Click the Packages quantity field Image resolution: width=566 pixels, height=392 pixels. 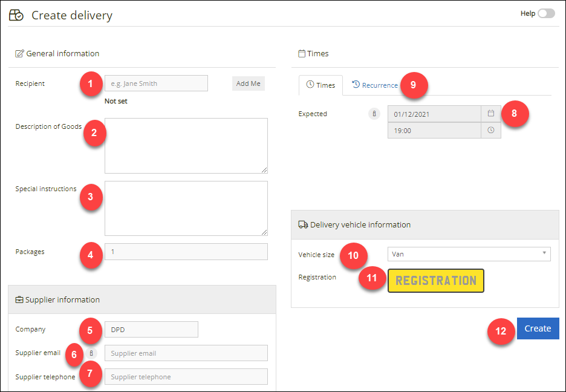pyautogui.click(x=186, y=252)
